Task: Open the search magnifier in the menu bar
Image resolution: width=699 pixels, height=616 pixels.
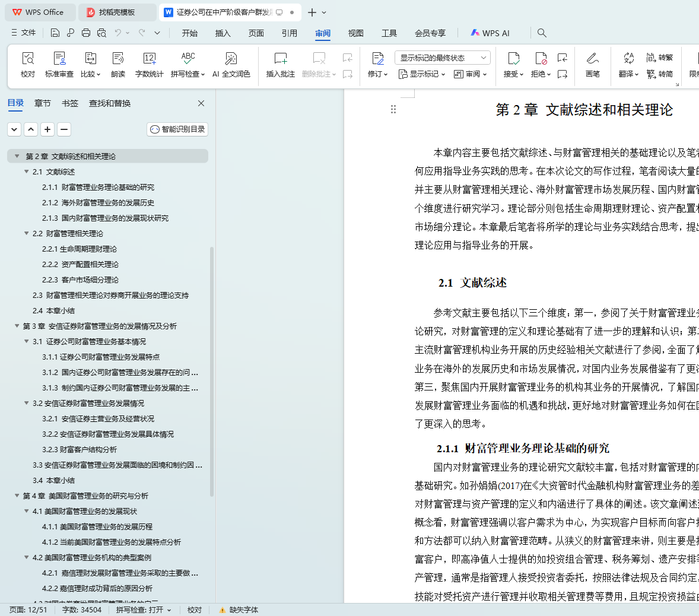Action: coord(542,33)
